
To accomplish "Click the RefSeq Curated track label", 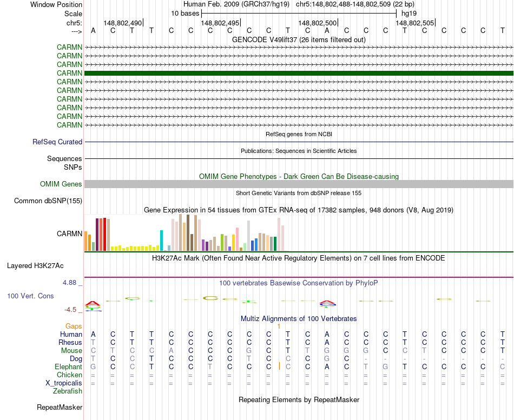I will coord(57,142).
